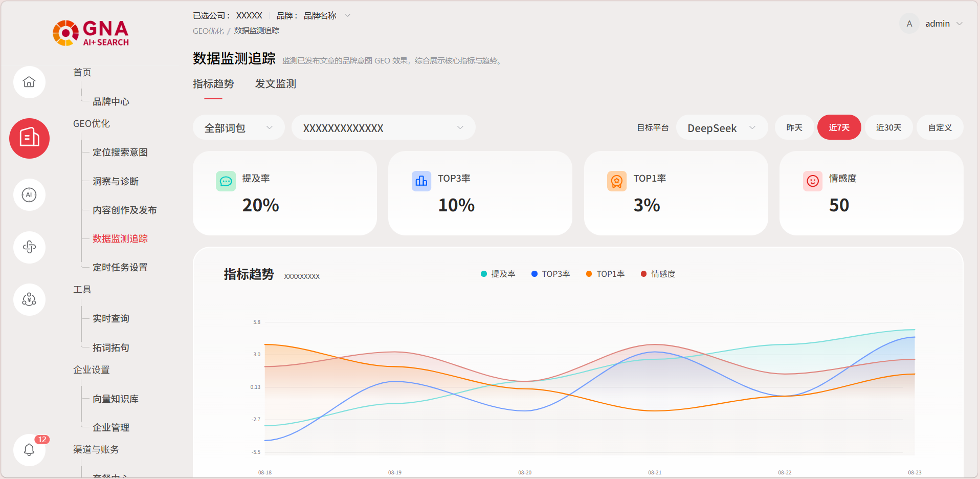Open notifications bell with 12 badge

(x=29, y=450)
